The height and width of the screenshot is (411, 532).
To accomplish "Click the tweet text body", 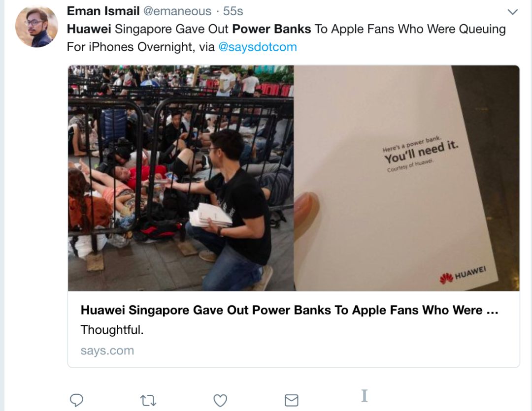I will [x=286, y=38].
